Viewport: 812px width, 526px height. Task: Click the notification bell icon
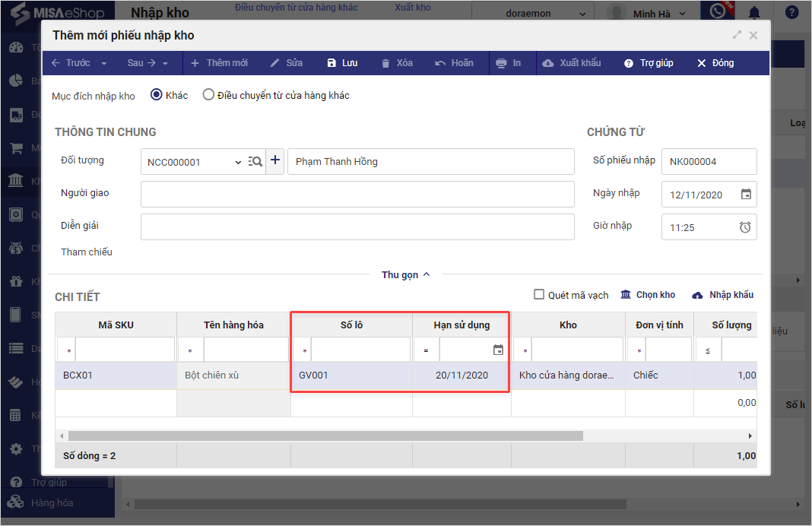[754, 12]
